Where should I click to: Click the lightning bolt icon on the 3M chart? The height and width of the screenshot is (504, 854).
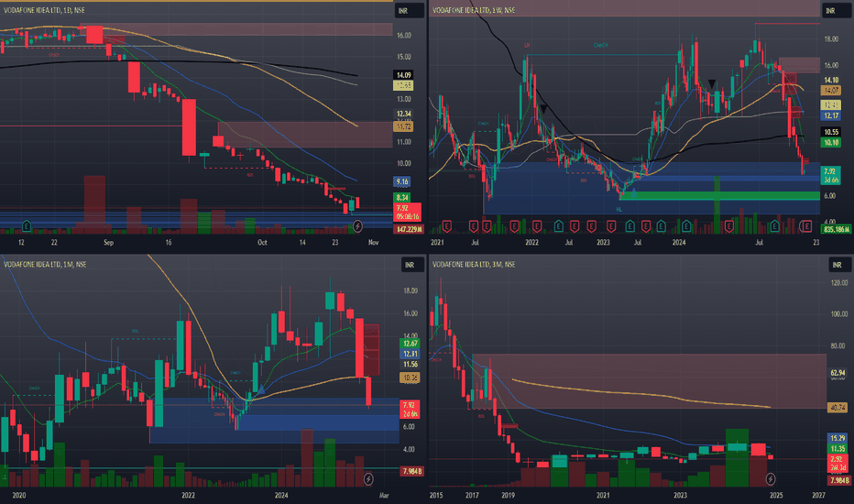[x=771, y=479]
